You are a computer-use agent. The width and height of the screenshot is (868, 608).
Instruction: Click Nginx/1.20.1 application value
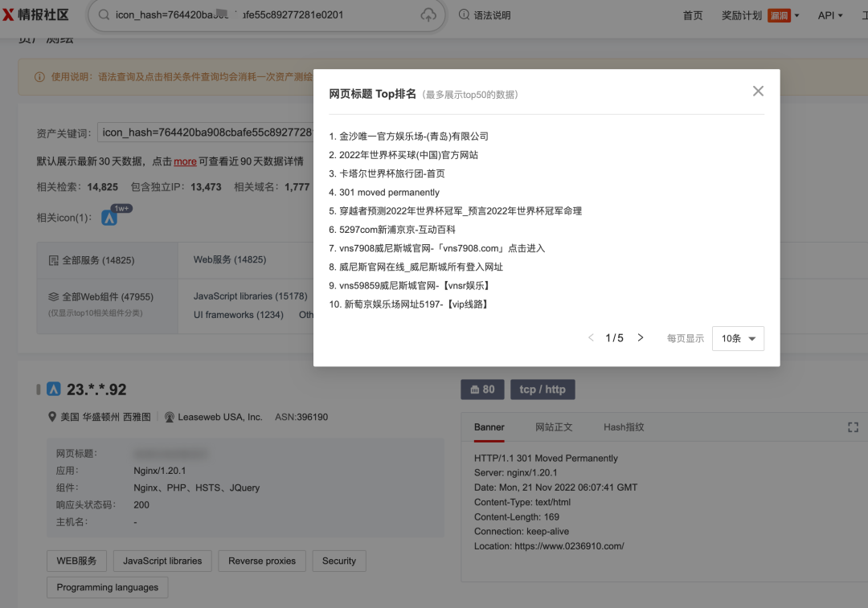[x=159, y=471]
